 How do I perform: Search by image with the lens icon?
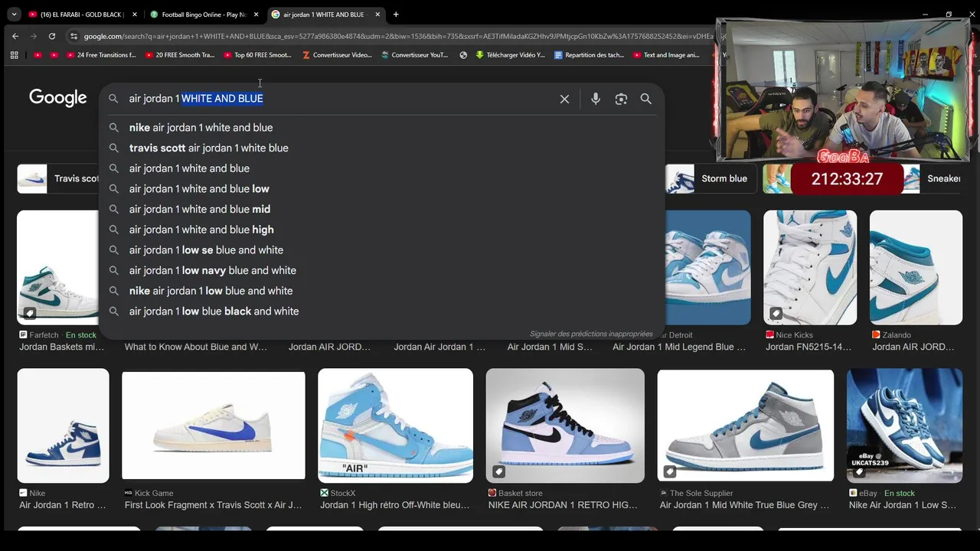621,99
